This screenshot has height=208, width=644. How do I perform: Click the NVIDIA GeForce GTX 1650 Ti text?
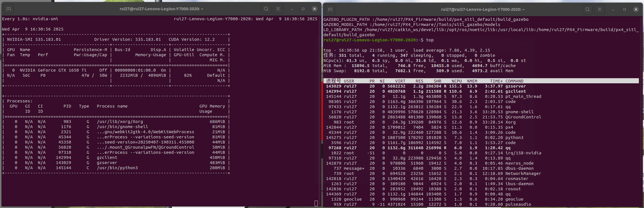point(53,70)
